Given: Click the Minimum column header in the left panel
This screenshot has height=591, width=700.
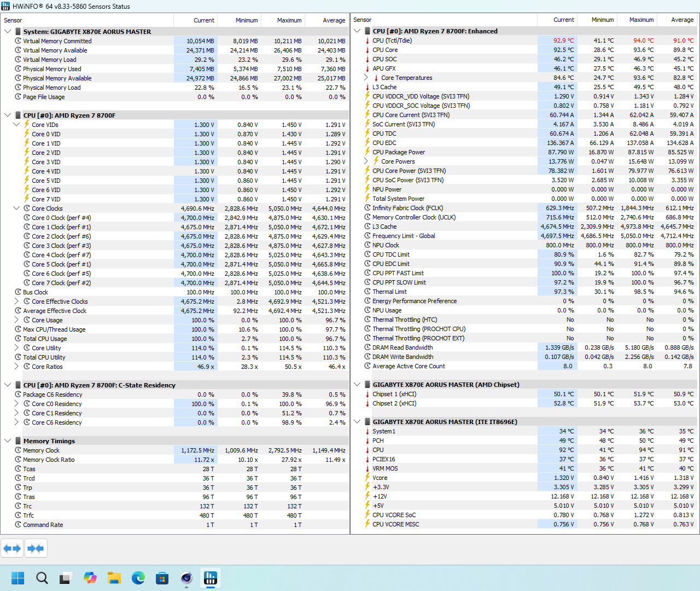Looking at the screenshot, I should 240,20.
